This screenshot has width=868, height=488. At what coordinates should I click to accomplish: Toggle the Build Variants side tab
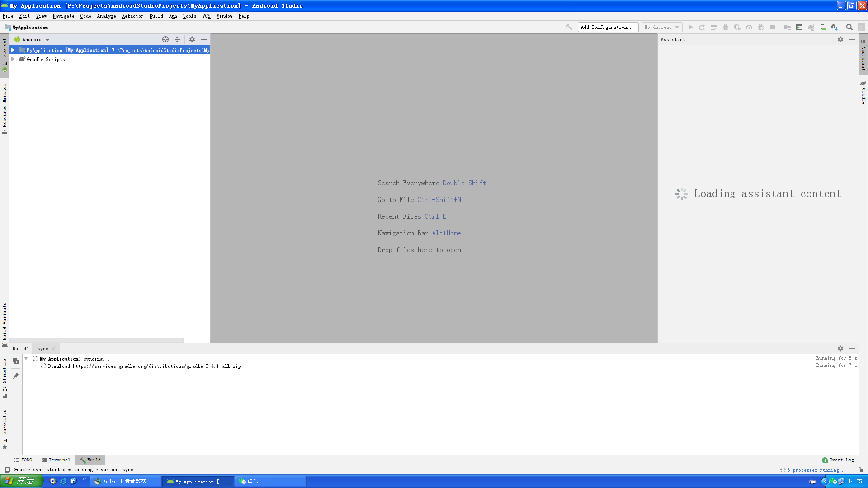[5, 324]
